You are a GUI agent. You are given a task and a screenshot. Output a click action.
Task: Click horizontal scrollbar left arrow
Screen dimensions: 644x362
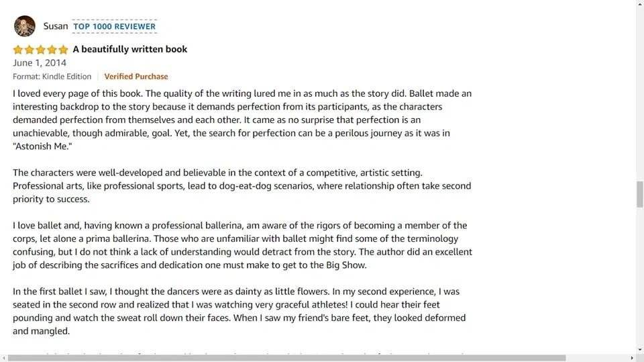click(x=3, y=358)
